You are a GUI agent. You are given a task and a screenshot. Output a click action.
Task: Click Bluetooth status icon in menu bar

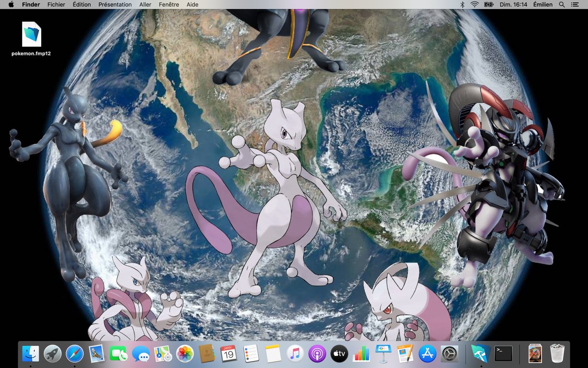coord(462,4)
